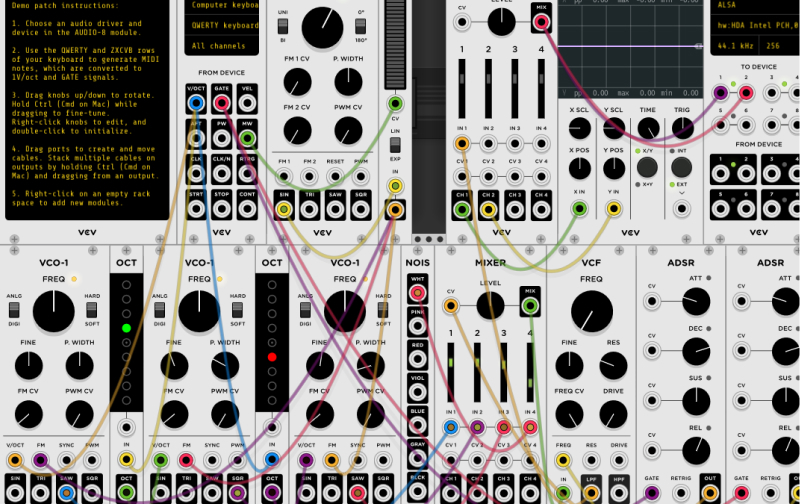Viewport: 800px width, 504px height.
Task: Click the scope waveform display
Action: (x=630, y=48)
